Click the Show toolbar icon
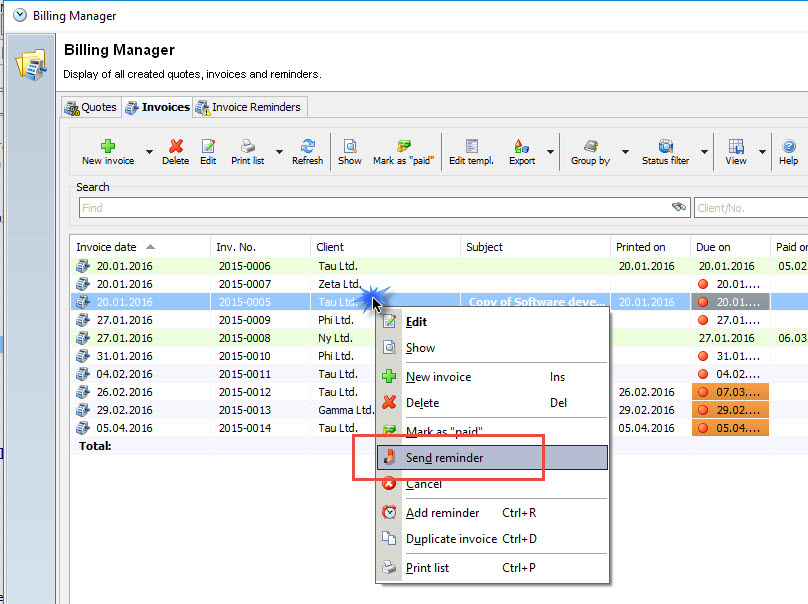808x604 pixels. [350, 146]
